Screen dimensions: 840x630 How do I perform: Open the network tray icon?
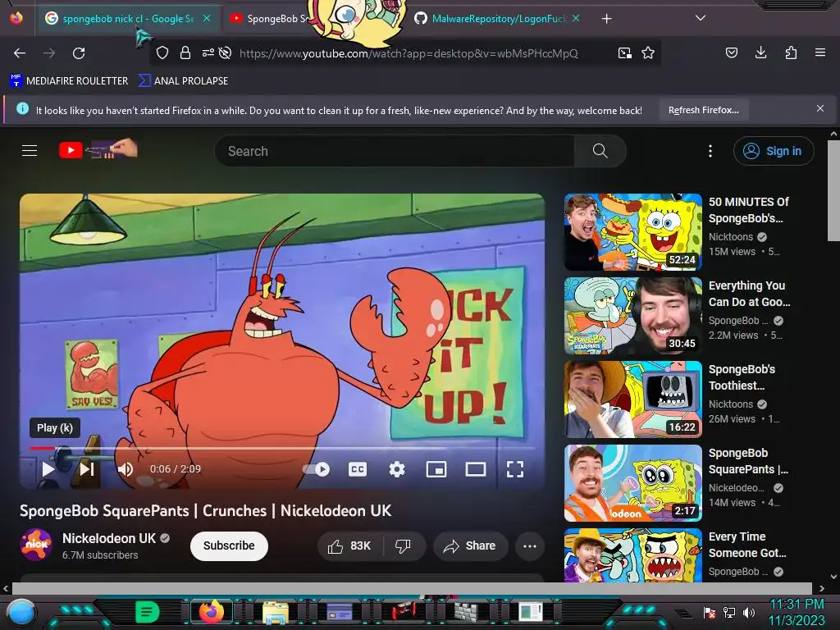point(728,612)
